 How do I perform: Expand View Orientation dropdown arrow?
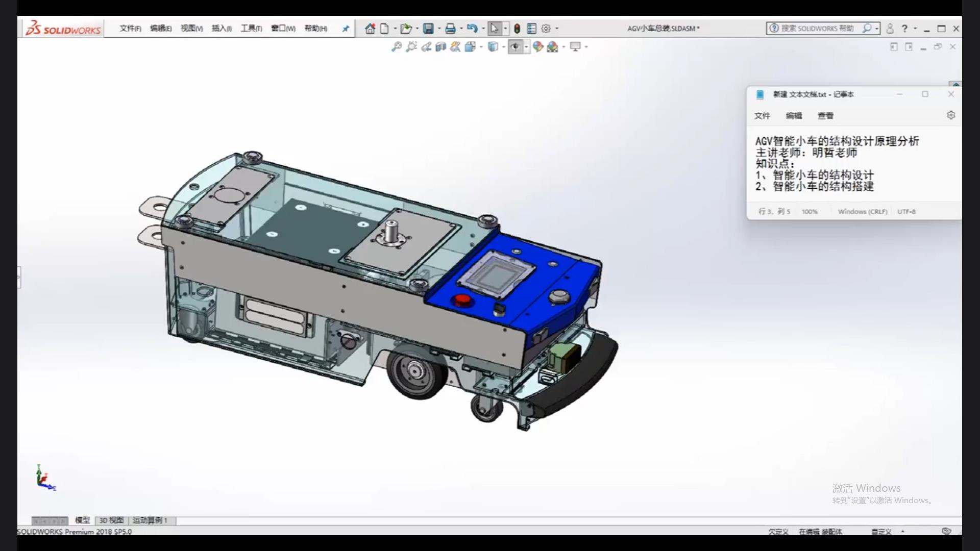click(x=481, y=47)
